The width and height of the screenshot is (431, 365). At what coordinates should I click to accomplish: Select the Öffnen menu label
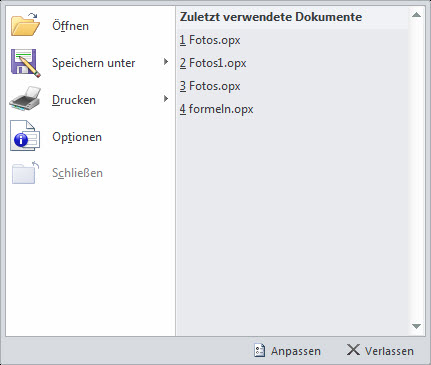[71, 26]
